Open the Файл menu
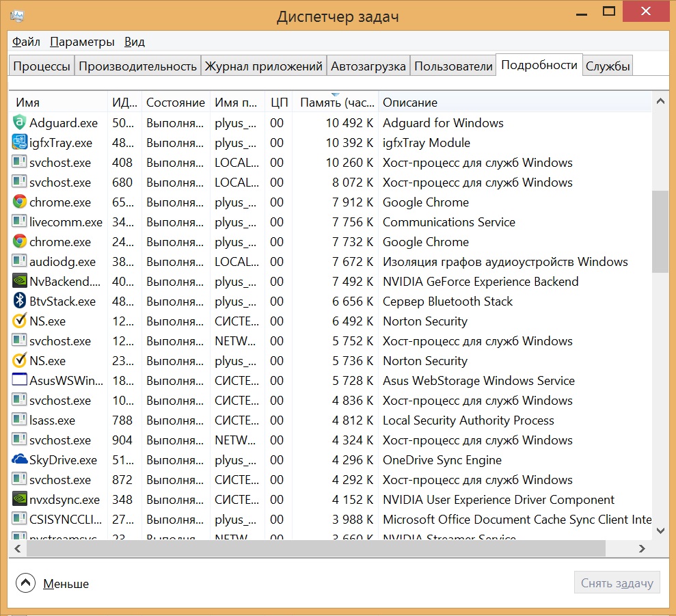 click(26, 42)
